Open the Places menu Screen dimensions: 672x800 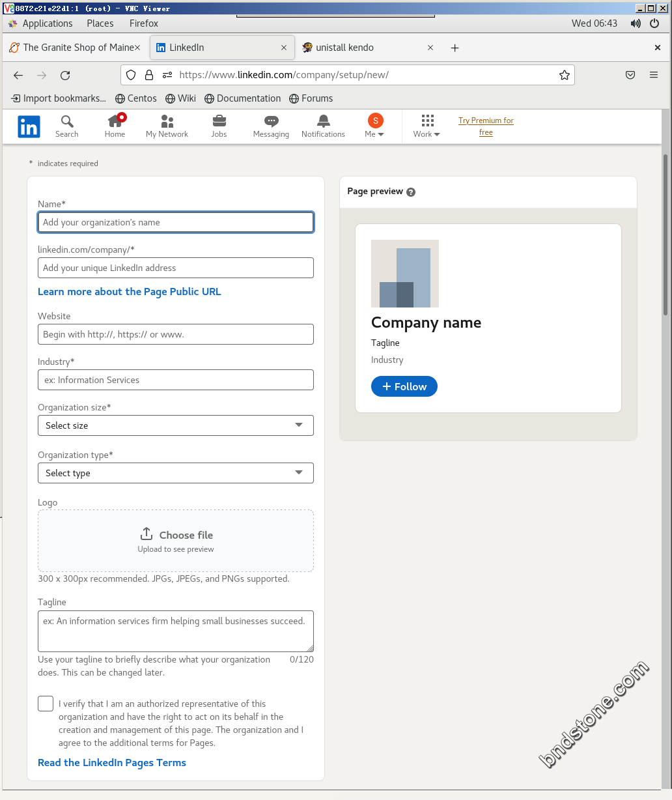[100, 23]
